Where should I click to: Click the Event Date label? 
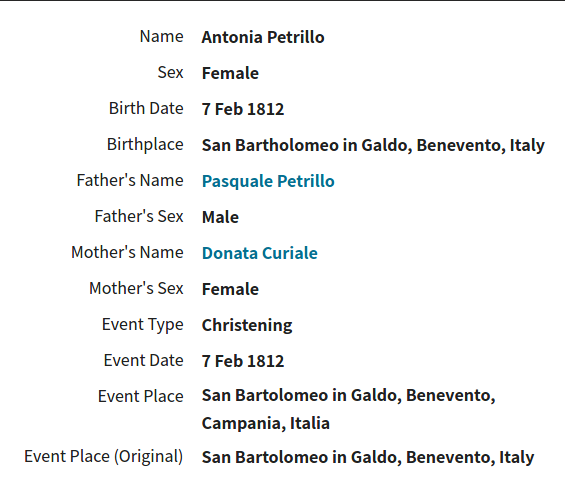point(144,360)
